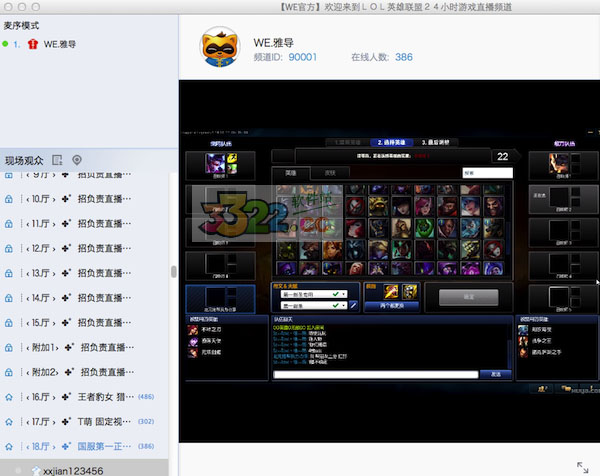Enter the 14厅 channel room
The image size is (600, 476).
coord(84,298)
